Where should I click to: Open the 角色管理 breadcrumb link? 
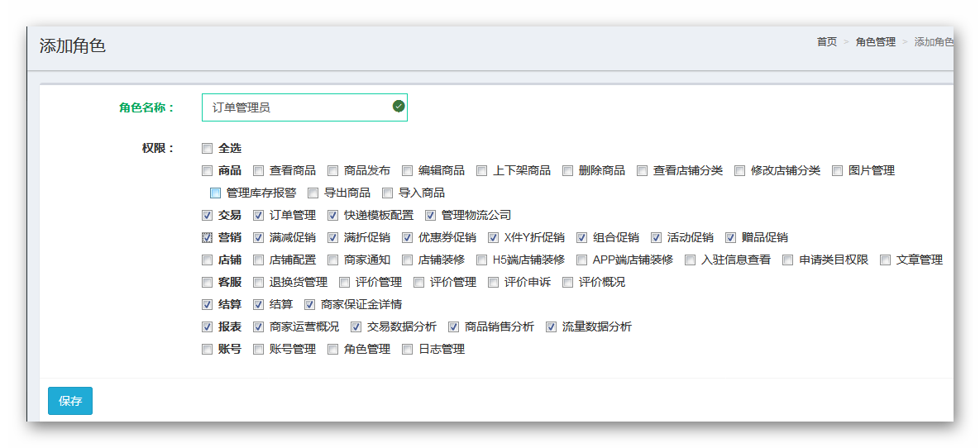[x=876, y=42]
